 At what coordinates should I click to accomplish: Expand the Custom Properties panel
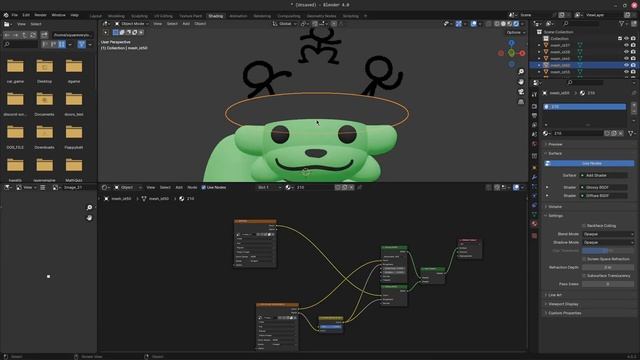[564, 313]
